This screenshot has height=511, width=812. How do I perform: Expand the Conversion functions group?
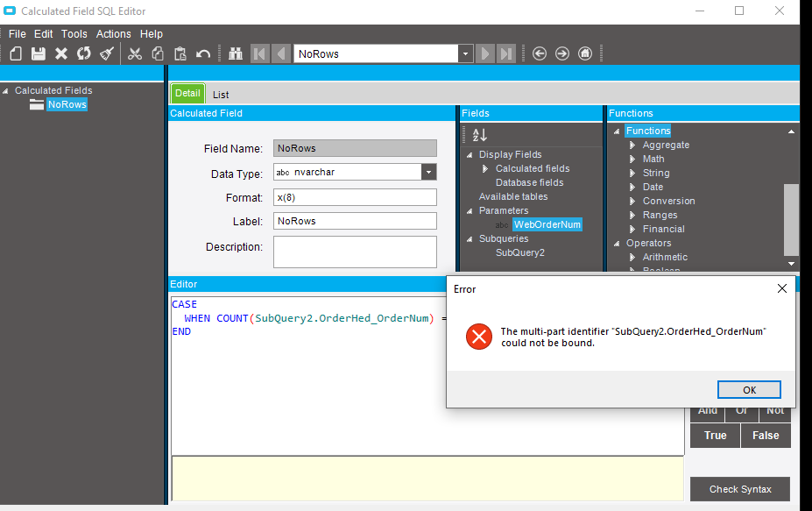click(632, 201)
